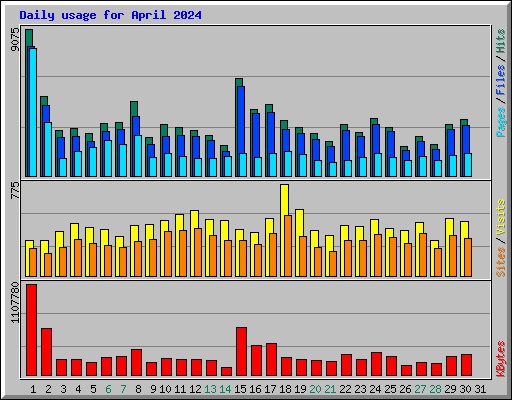Screen dimensions: 512x400
Task: Select day 10 on the x-axis
Action: (x=165, y=389)
